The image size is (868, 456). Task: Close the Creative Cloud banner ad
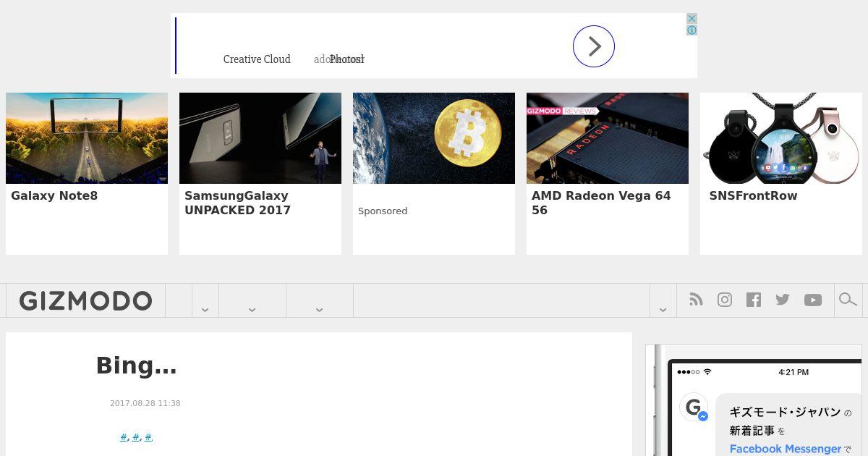click(x=692, y=18)
